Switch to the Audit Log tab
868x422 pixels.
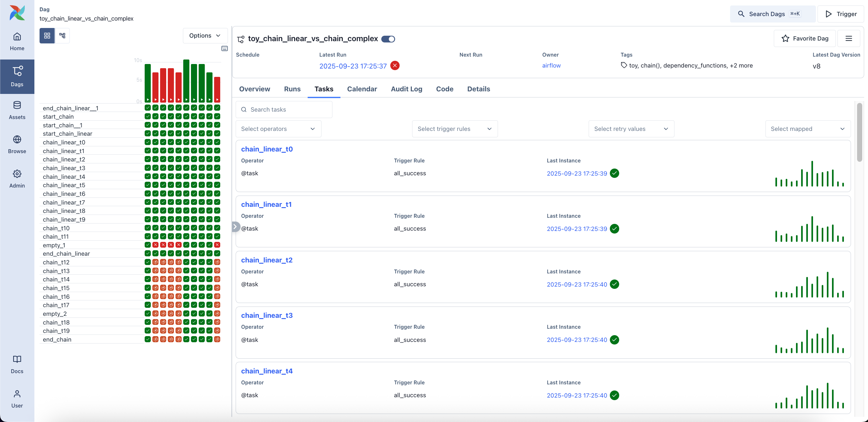point(406,89)
